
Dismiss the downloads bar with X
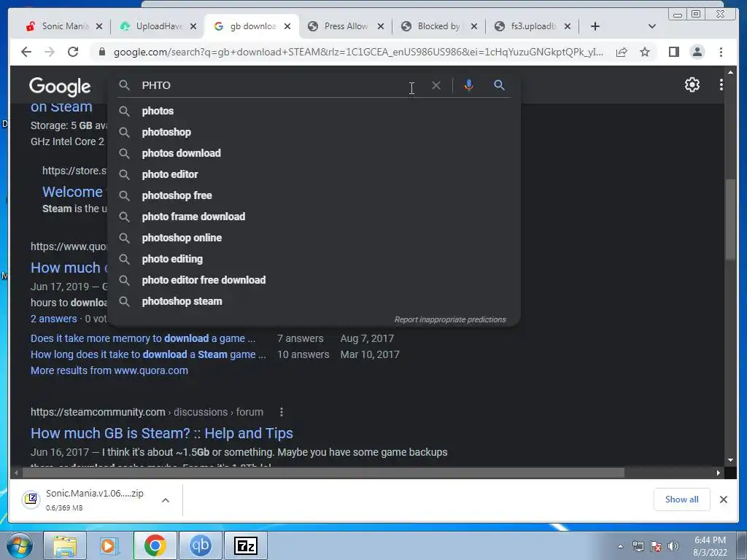pos(723,499)
